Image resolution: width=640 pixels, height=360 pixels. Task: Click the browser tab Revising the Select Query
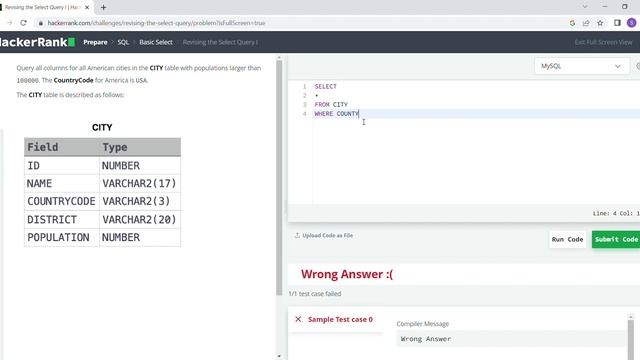click(x=43, y=7)
